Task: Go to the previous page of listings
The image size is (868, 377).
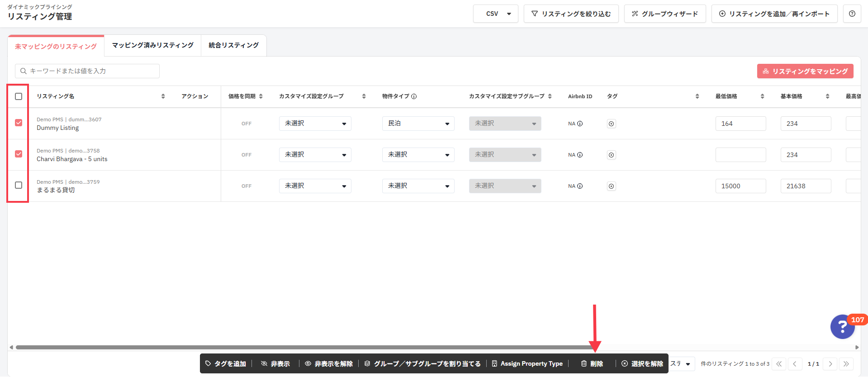Action: [795, 364]
